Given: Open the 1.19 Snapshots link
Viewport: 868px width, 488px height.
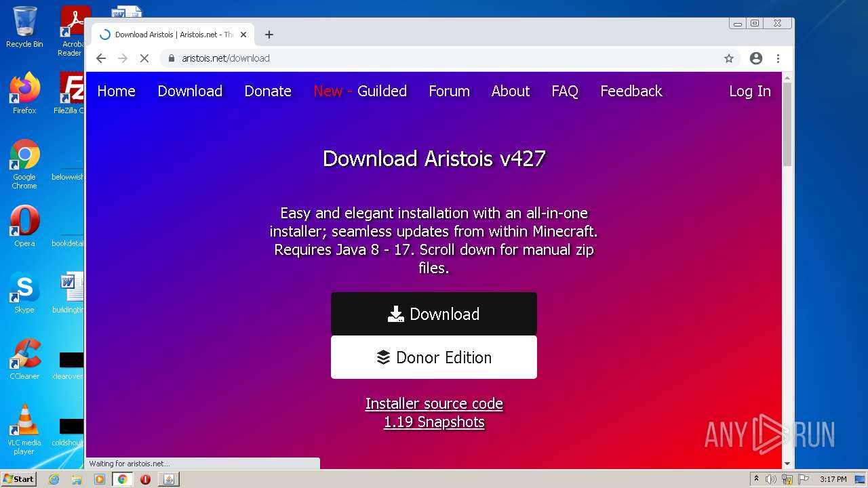Looking at the screenshot, I should coord(434,422).
